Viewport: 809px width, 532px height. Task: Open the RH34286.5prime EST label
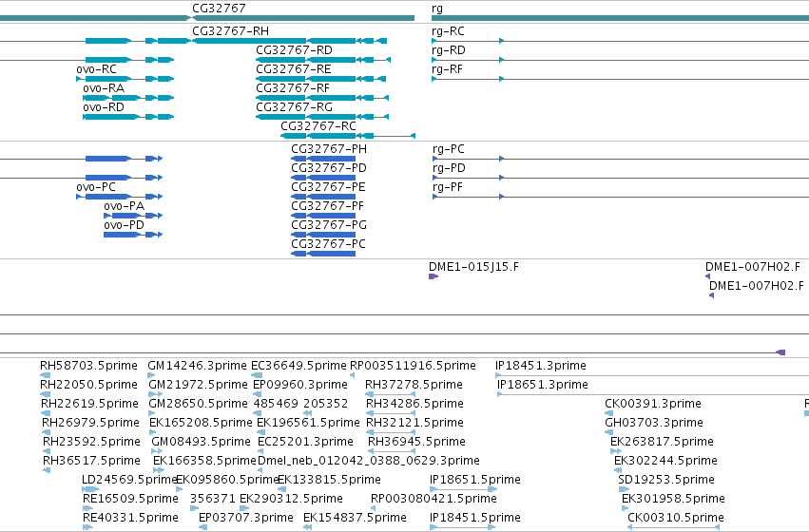[414, 404]
